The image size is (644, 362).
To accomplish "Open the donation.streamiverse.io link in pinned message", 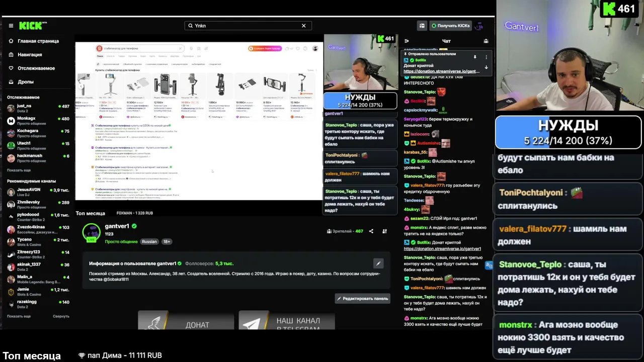I will tap(441, 71).
